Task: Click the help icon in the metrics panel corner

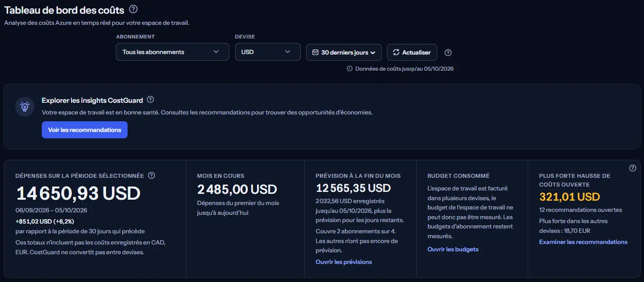Action: (633, 168)
